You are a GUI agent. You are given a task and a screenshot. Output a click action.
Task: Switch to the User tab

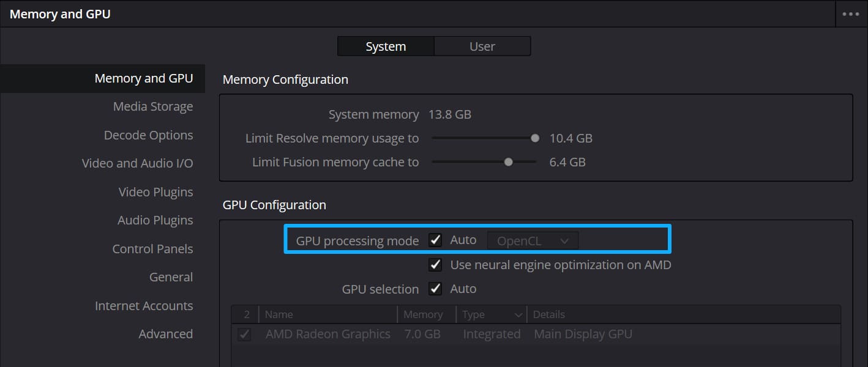tap(482, 45)
